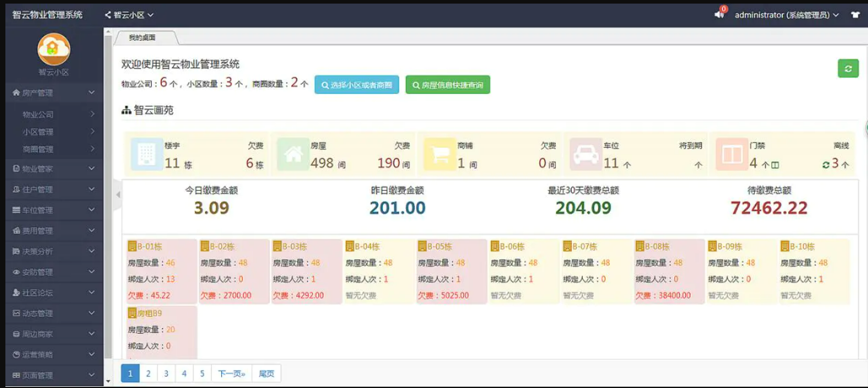This screenshot has width=868, height=388.
Task: Open the B-02栋 building card title
Action: [222, 246]
